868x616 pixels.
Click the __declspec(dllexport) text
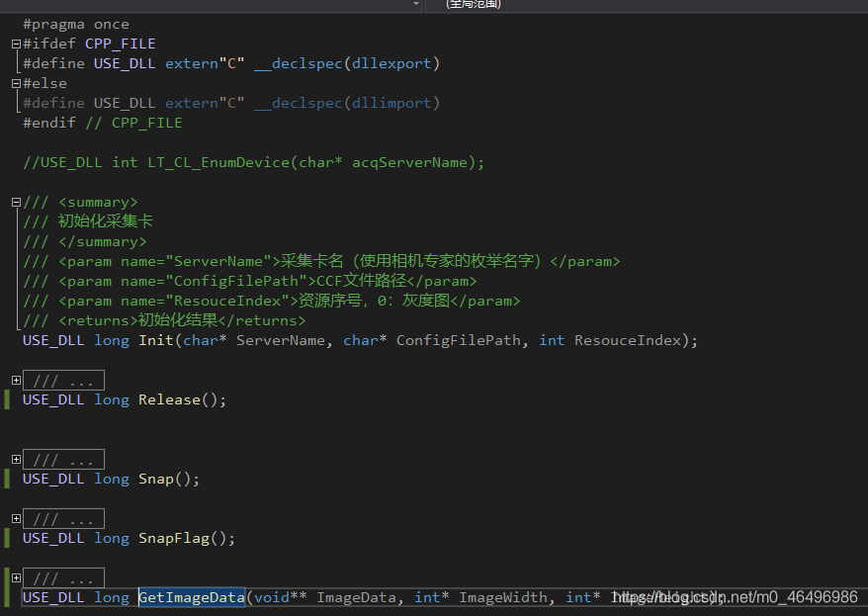(x=347, y=63)
